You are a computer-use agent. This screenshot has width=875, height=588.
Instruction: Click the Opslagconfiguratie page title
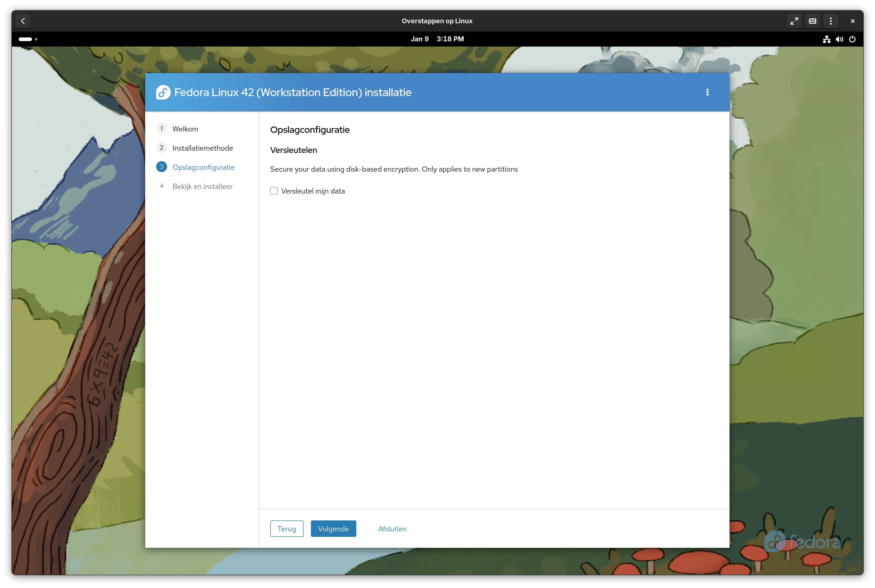(x=310, y=130)
